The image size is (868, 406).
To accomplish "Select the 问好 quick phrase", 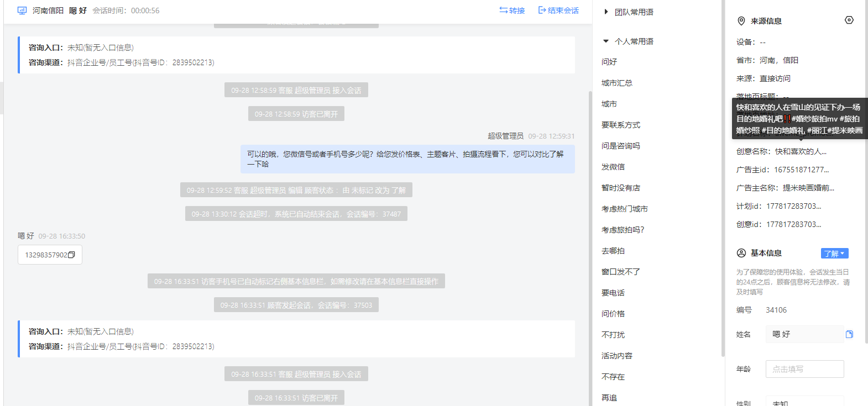I will pyautogui.click(x=609, y=62).
